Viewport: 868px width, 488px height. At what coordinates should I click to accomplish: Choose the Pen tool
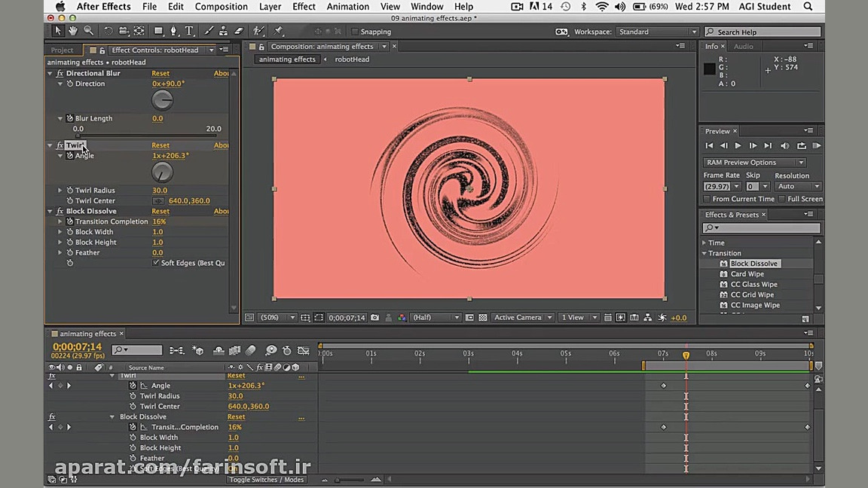(174, 31)
